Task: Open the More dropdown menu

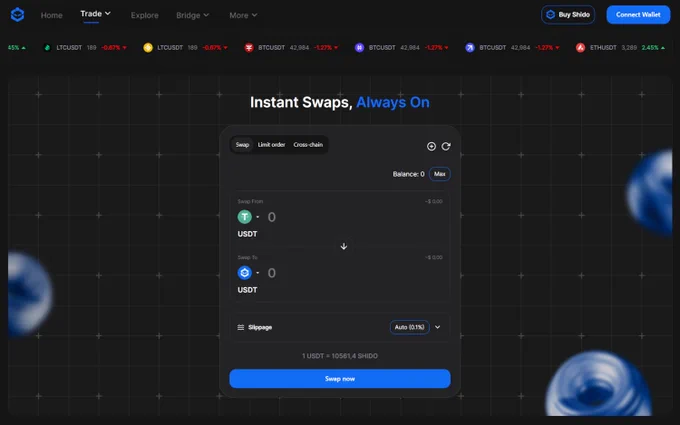Action: pos(243,15)
